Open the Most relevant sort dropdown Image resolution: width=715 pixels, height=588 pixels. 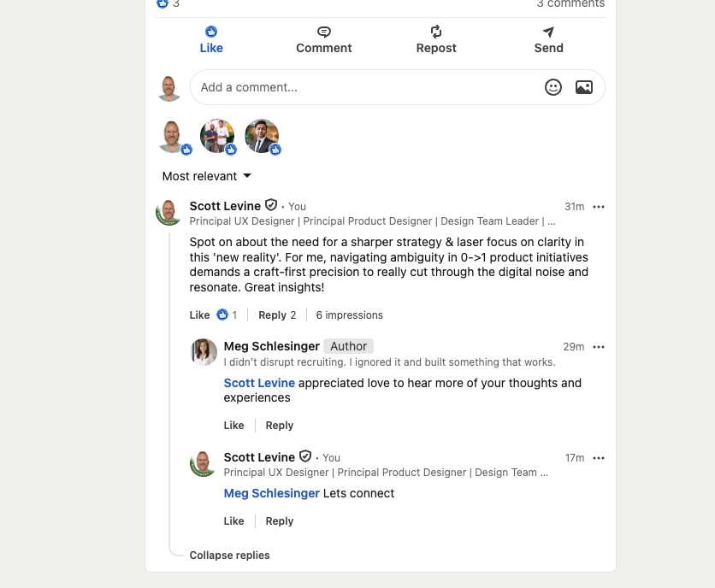[206, 176]
